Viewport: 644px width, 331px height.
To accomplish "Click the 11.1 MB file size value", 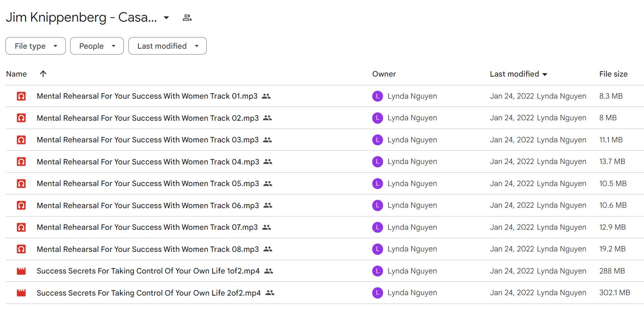I will [611, 140].
